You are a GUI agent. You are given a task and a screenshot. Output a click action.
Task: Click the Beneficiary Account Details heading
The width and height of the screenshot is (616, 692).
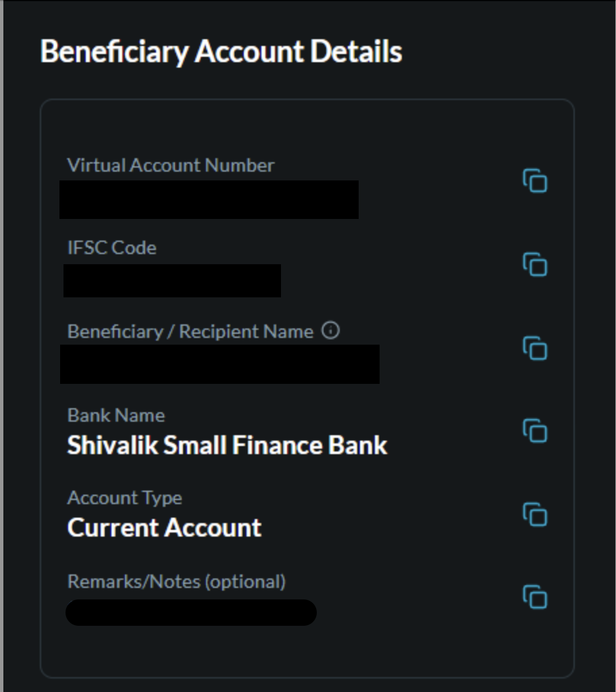click(x=221, y=52)
